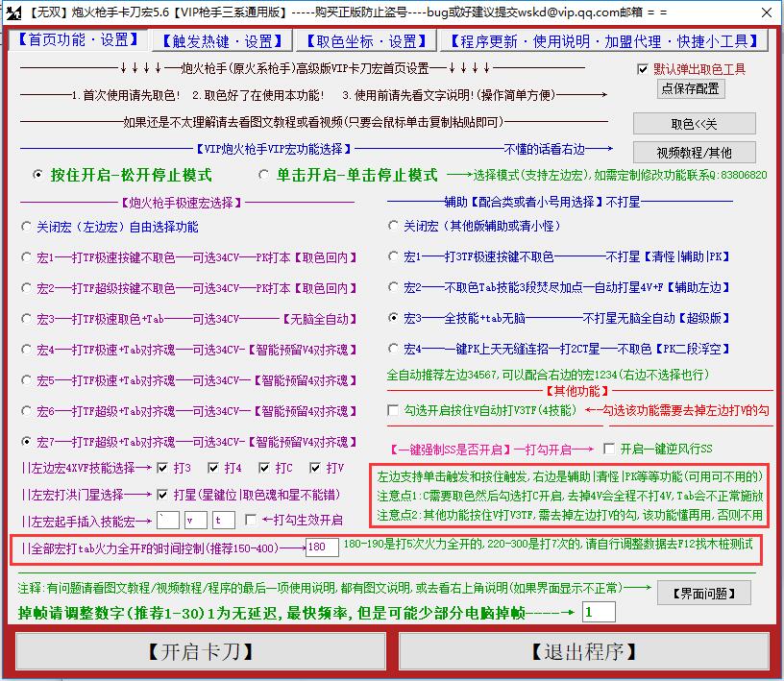Open the 取色坐标·设置 tab

click(x=367, y=41)
